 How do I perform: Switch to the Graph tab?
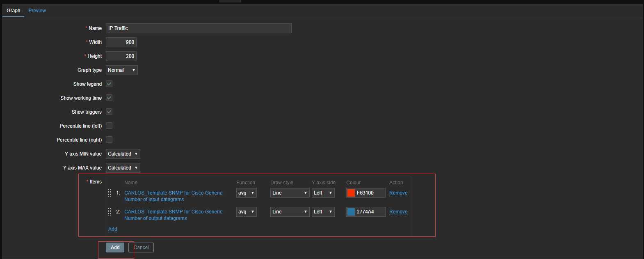pos(13,11)
